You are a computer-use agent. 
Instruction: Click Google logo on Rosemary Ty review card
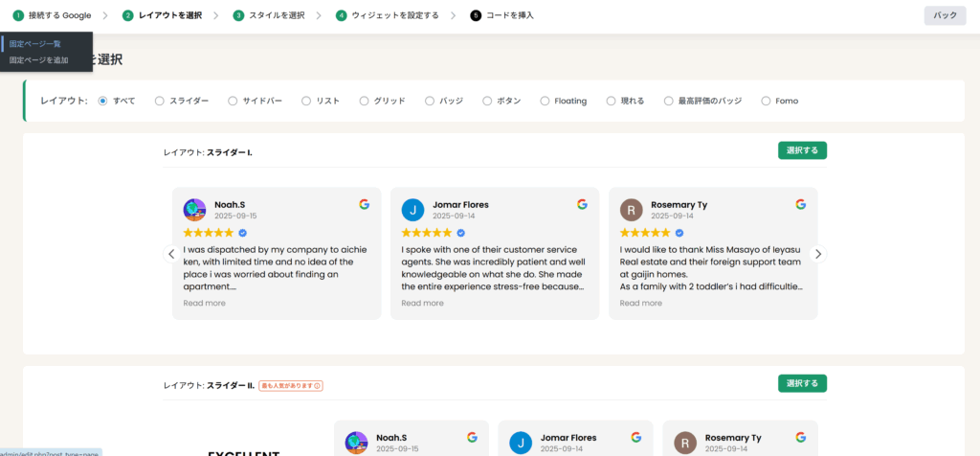800,204
